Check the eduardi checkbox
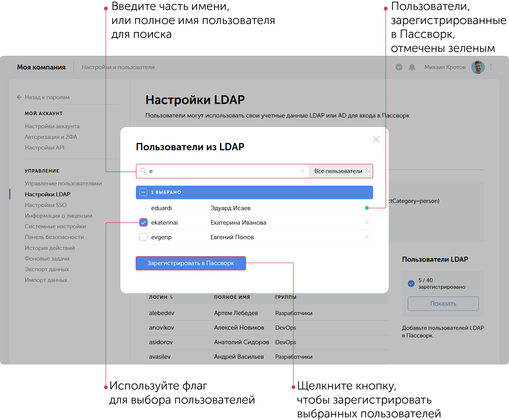This screenshot has height=420, width=509. 143,208
